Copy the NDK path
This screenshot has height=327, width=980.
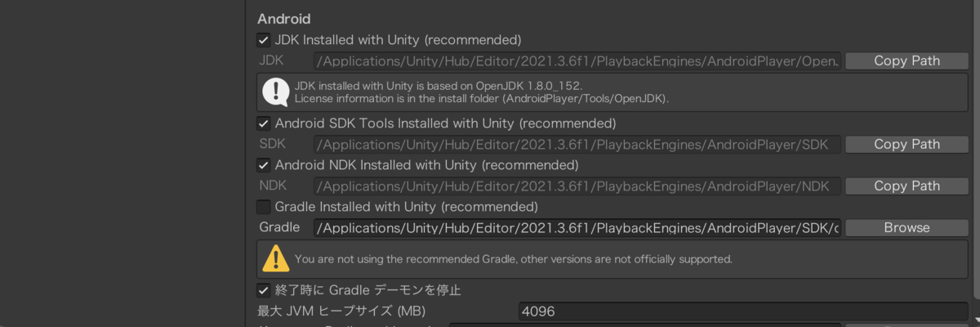906,186
